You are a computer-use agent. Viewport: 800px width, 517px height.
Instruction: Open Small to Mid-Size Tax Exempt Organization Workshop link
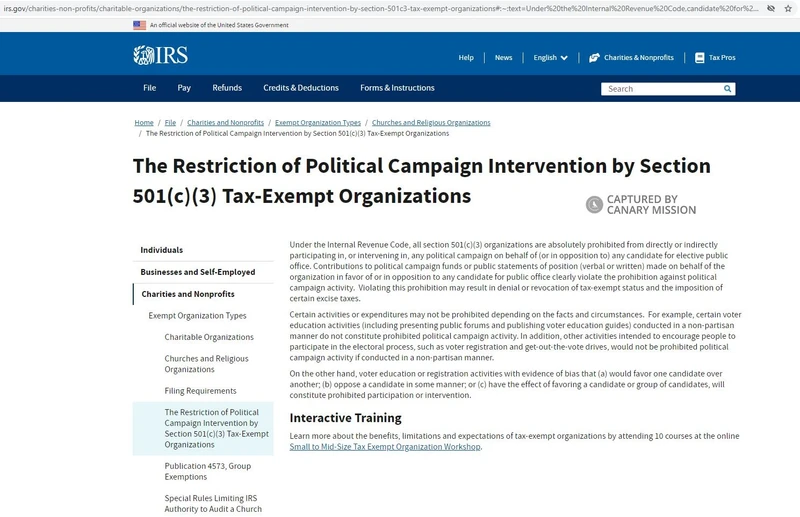[385, 447]
